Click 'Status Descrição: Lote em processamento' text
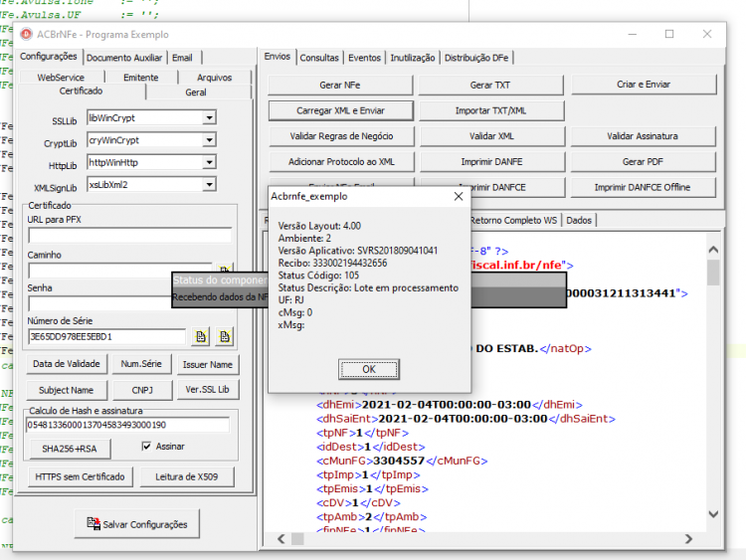Screen dimensions: 746x560 coord(368,287)
